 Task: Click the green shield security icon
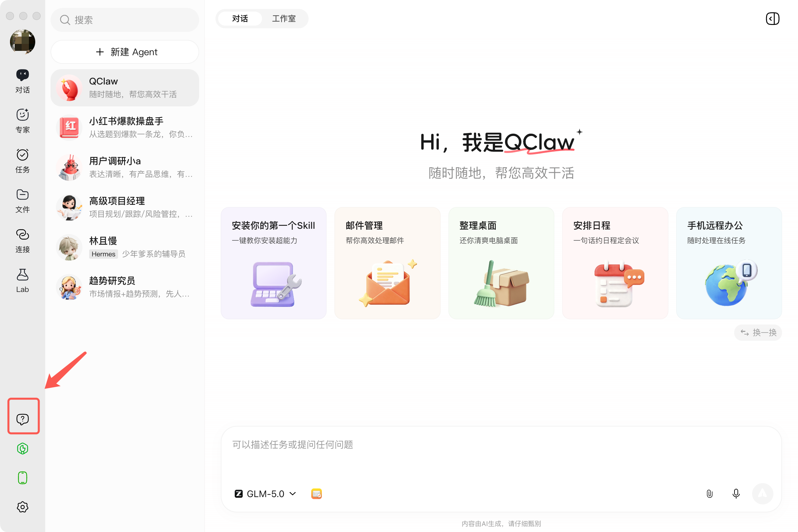[x=23, y=449]
